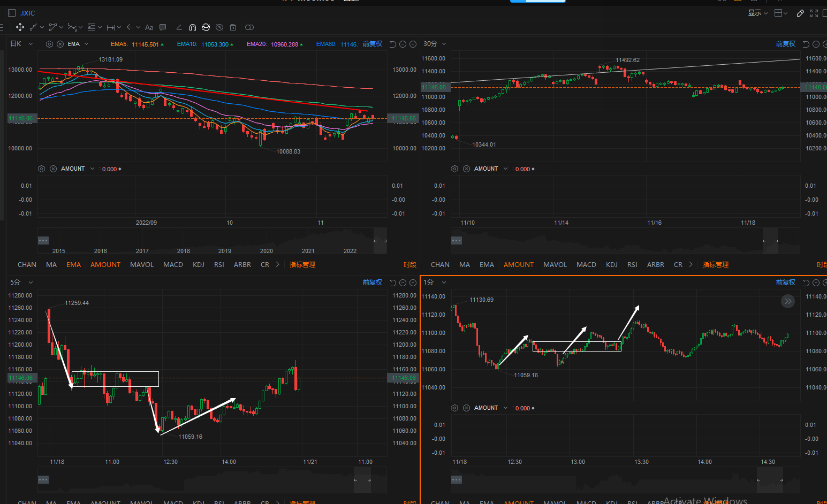Reset 30-minute chart view with undo arrow
Image resolution: width=827 pixels, height=504 pixels.
tap(806, 44)
